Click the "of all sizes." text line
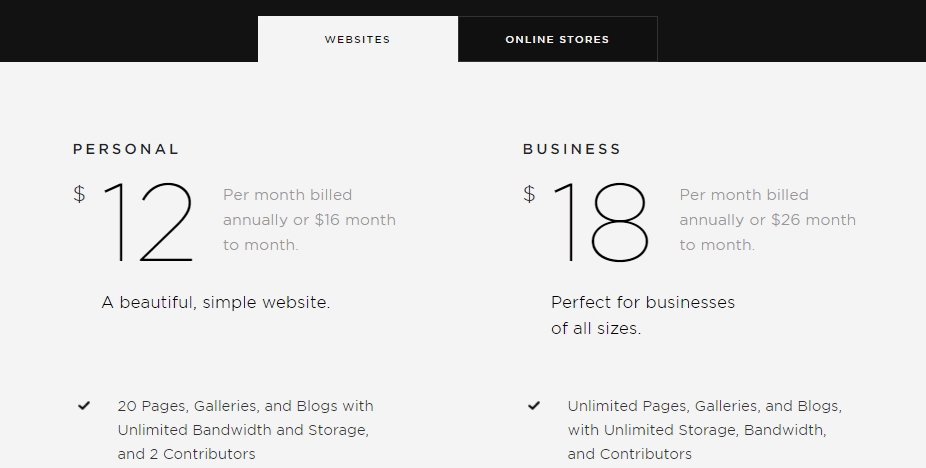 click(x=596, y=328)
